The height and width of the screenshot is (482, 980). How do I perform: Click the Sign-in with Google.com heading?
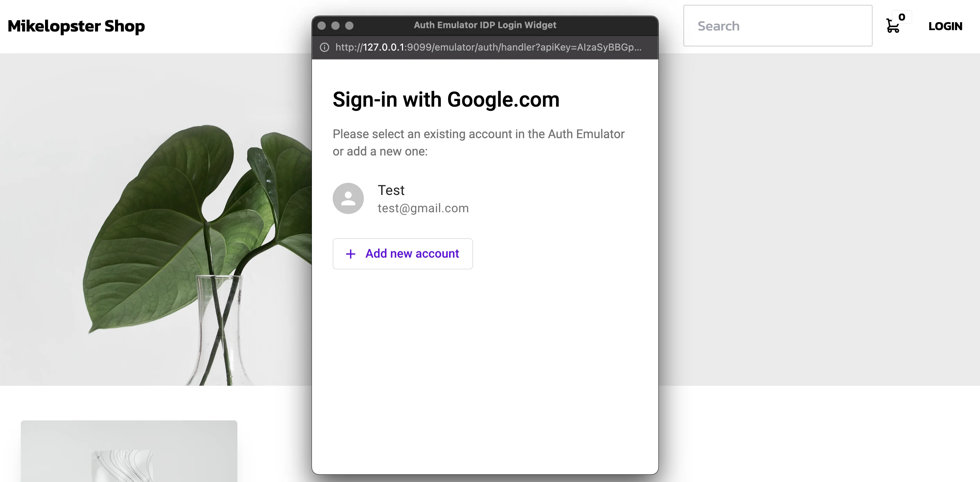[x=446, y=100]
